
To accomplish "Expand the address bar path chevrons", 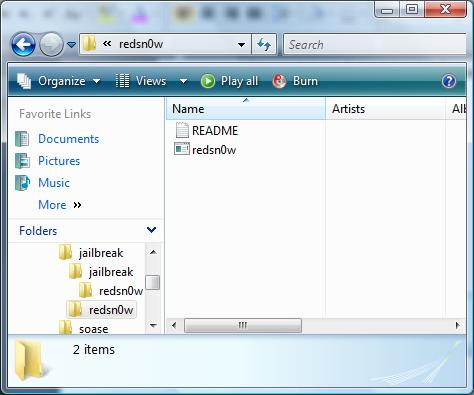I will tap(107, 44).
